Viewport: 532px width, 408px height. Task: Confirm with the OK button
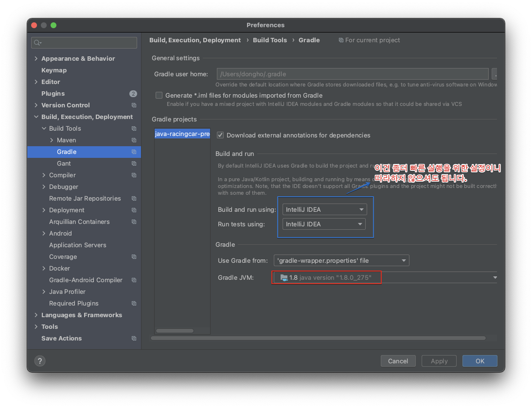480,361
